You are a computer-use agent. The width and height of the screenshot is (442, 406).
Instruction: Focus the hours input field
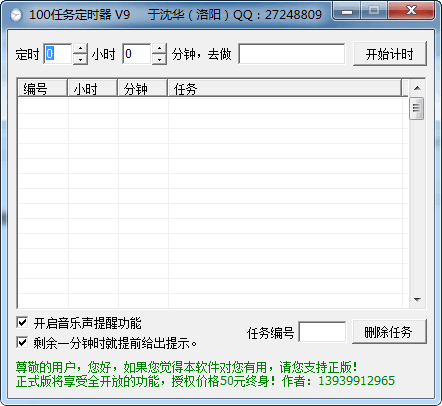coord(58,54)
